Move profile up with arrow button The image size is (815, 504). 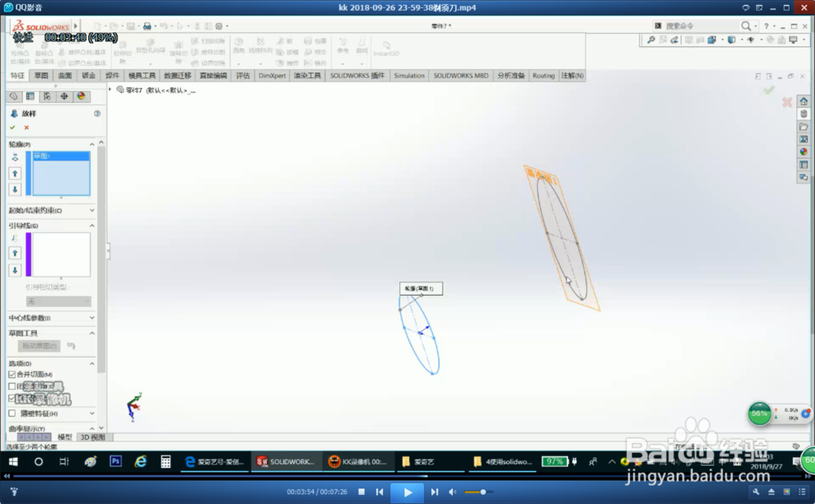pyautogui.click(x=15, y=174)
